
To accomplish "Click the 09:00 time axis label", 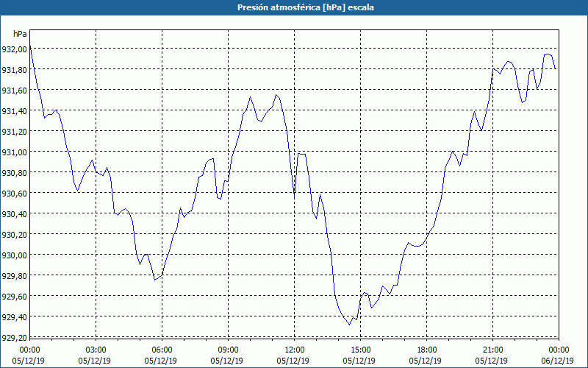I will (x=228, y=350).
